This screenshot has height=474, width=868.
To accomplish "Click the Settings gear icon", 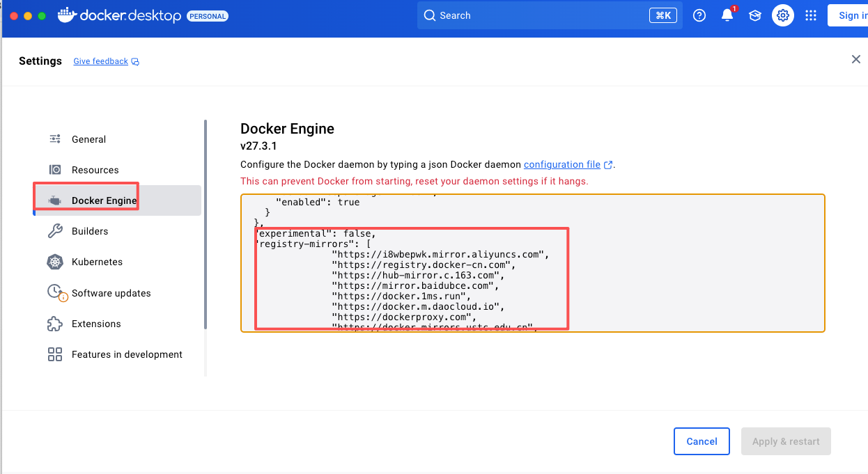I will (783, 15).
